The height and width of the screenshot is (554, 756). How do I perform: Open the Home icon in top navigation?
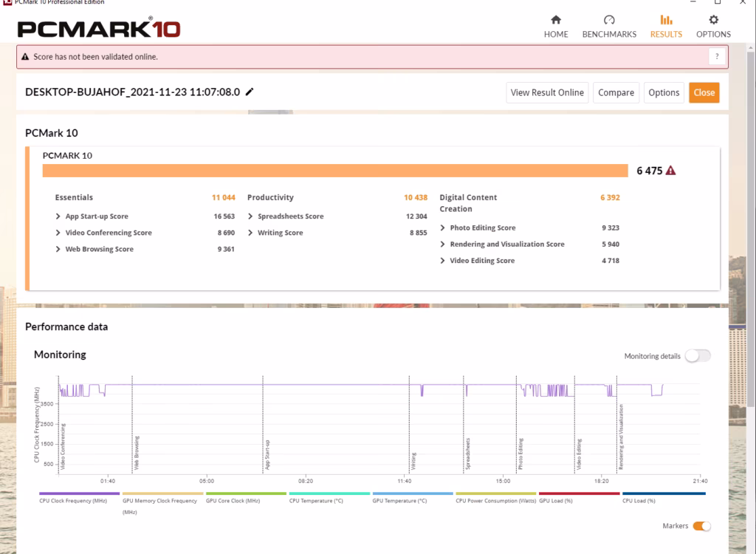click(x=556, y=20)
